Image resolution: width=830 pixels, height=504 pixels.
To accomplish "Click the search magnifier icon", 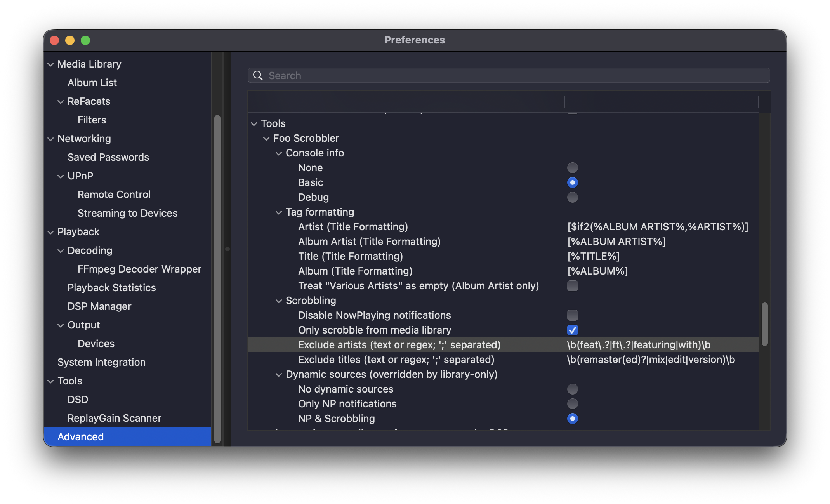I will click(x=258, y=75).
